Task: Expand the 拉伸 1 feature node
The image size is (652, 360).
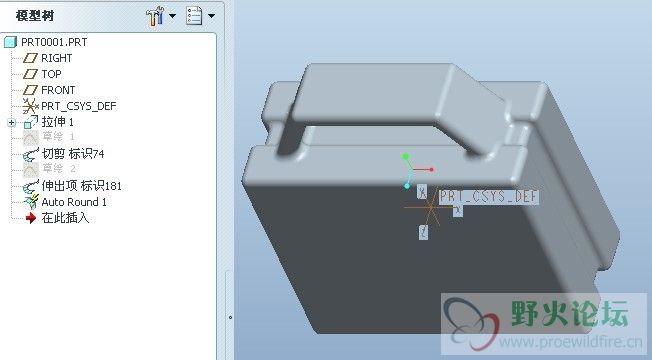Action: 12,122
